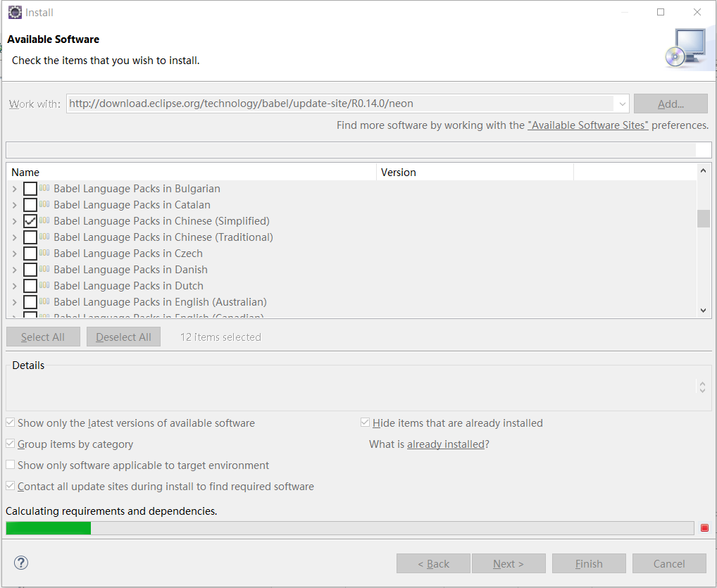The width and height of the screenshot is (717, 588).
Task: Click the Add... site button
Action: coord(671,104)
